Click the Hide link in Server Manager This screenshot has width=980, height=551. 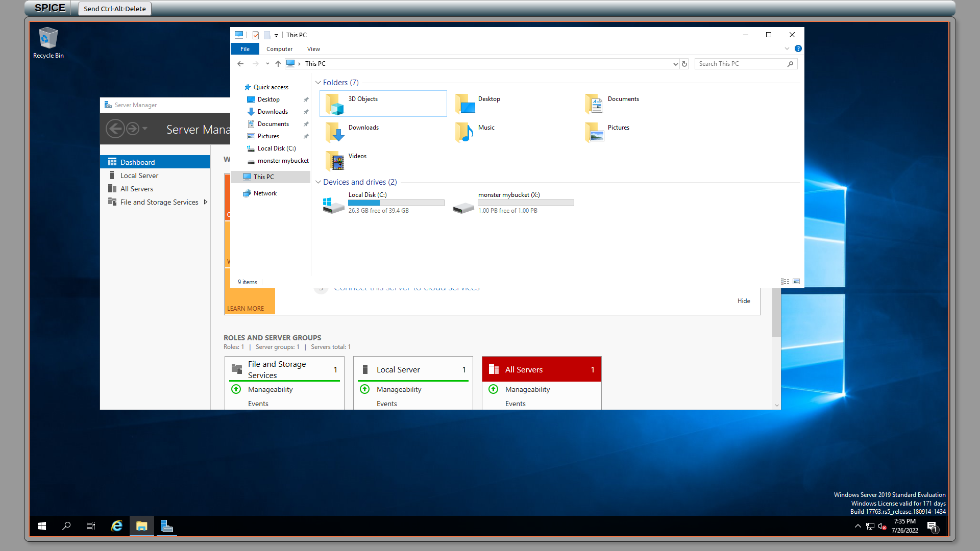point(743,301)
